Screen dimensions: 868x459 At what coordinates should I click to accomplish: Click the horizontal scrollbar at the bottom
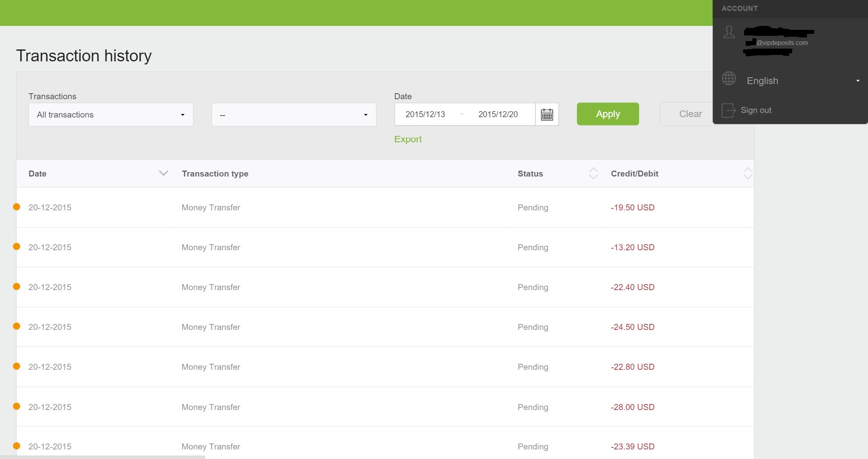pyautogui.click(x=102, y=457)
